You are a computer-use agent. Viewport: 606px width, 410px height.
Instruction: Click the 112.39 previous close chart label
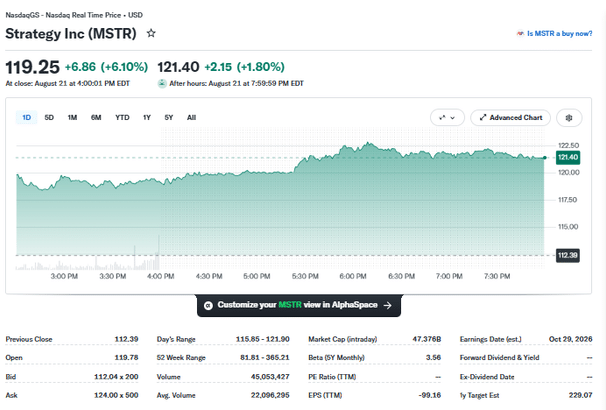pyautogui.click(x=568, y=255)
